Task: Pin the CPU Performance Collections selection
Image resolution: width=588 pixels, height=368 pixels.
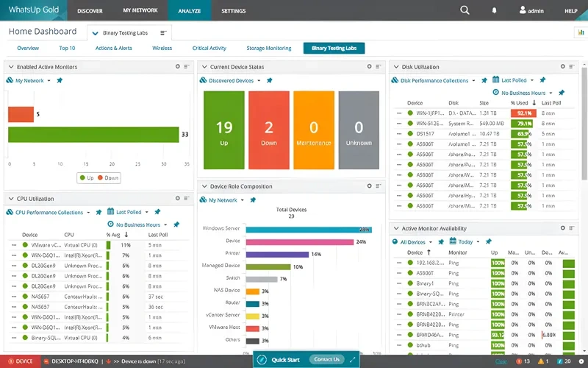Action: (x=98, y=212)
